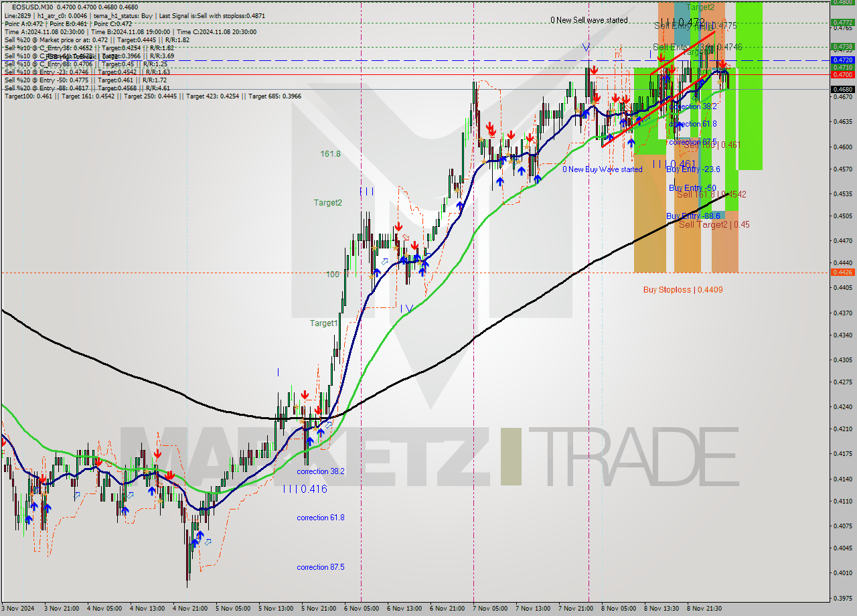Click the 0.4110 price axis value
The height and width of the screenshot is (616, 857).
tap(842, 500)
